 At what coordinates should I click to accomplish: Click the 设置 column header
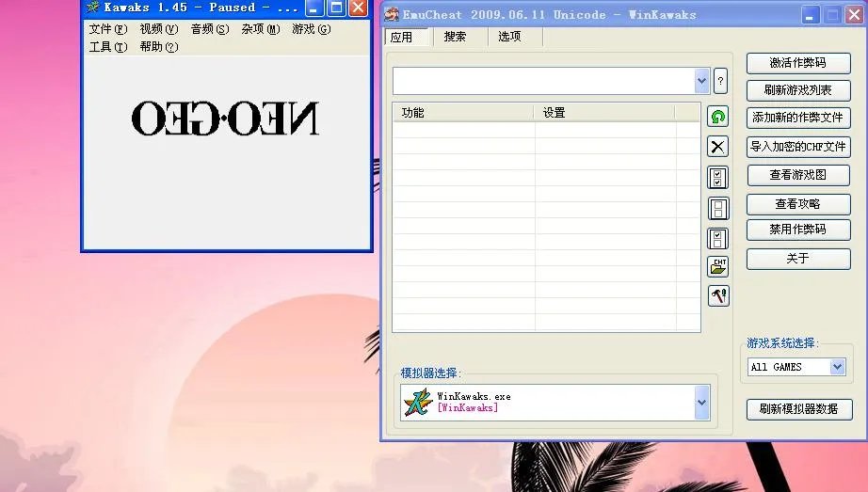pyautogui.click(x=604, y=113)
